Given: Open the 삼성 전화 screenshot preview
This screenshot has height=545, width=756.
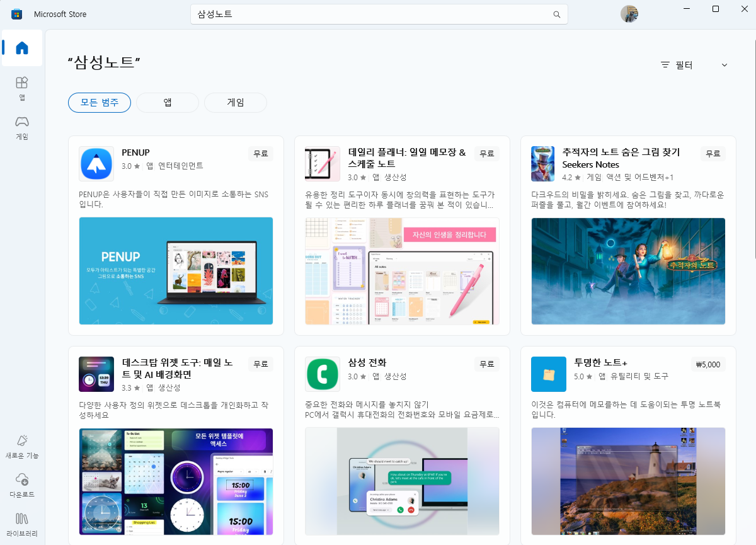Looking at the screenshot, I should pyautogui.click(x=402, y=481).
